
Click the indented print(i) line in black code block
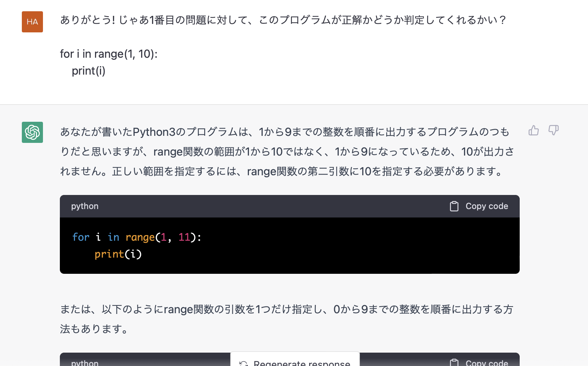click(118, 254)
